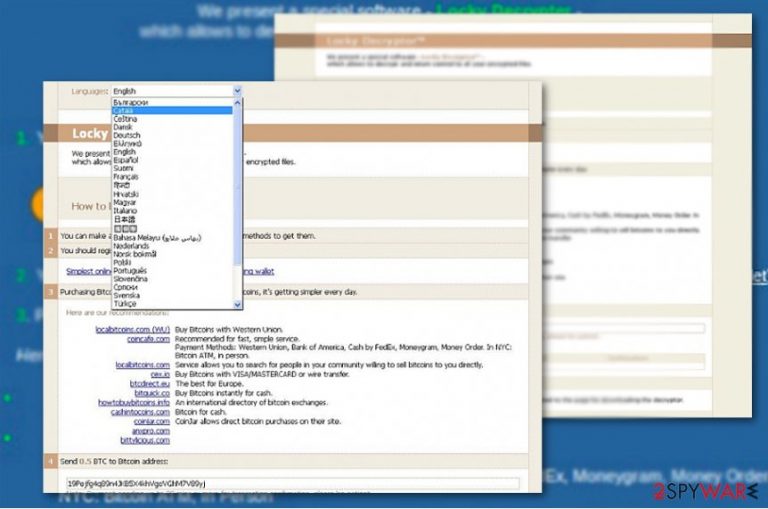Viewport: 768px width, 509px height.
Task: Choose Deutsch from the language list
Action: [x=126, y=135]
